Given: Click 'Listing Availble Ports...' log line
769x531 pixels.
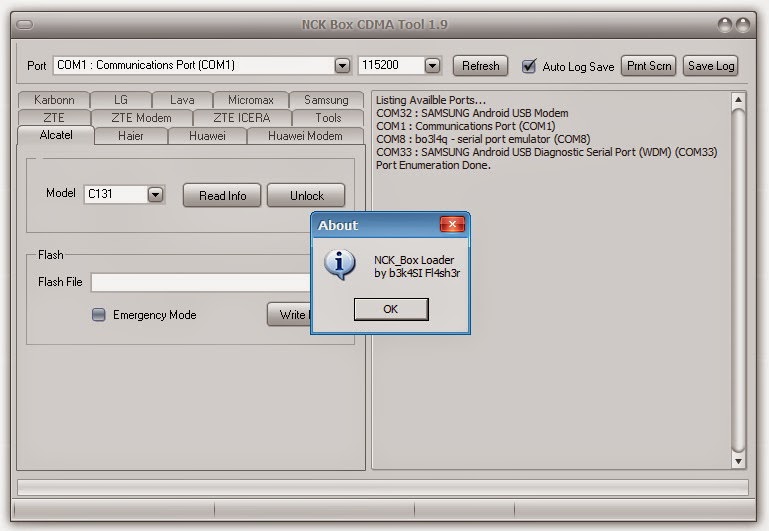Looking at the screenshot, I should click(x=431, y=100).
